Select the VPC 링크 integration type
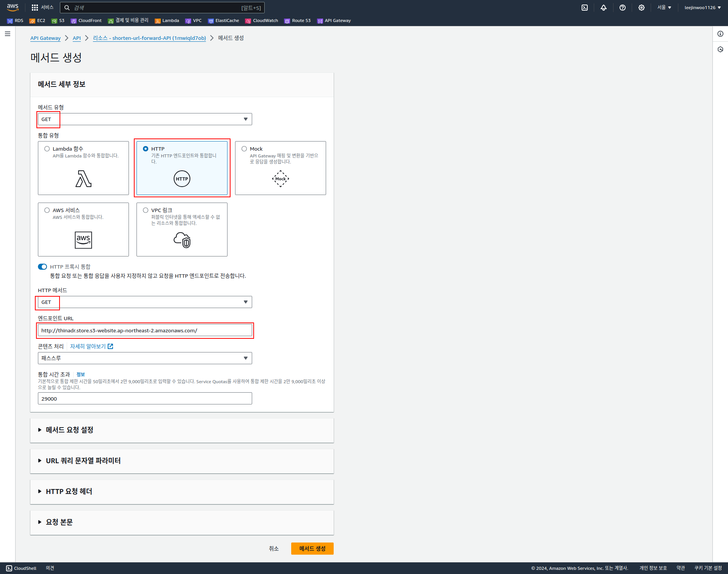Image resolution: width=728 pixels, height=574 pixels. point(146,210)
